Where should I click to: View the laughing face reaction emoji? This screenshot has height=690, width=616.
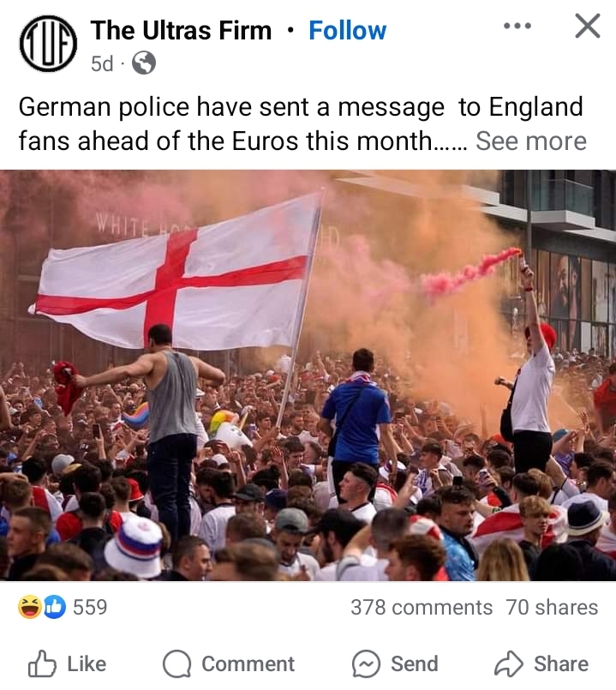29,607
